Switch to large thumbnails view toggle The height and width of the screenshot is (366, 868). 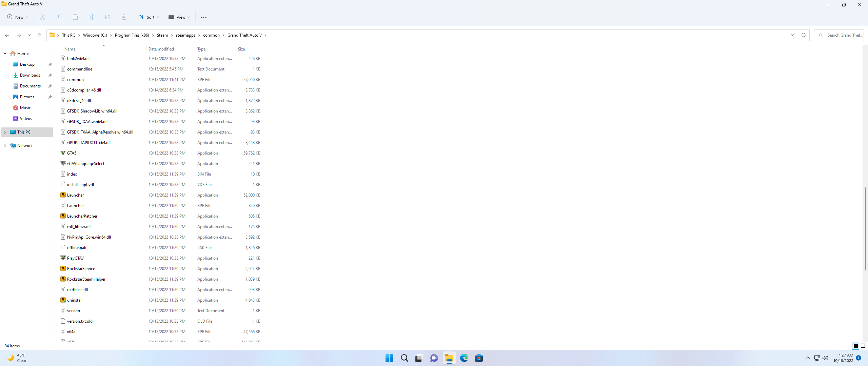point(863,346)
